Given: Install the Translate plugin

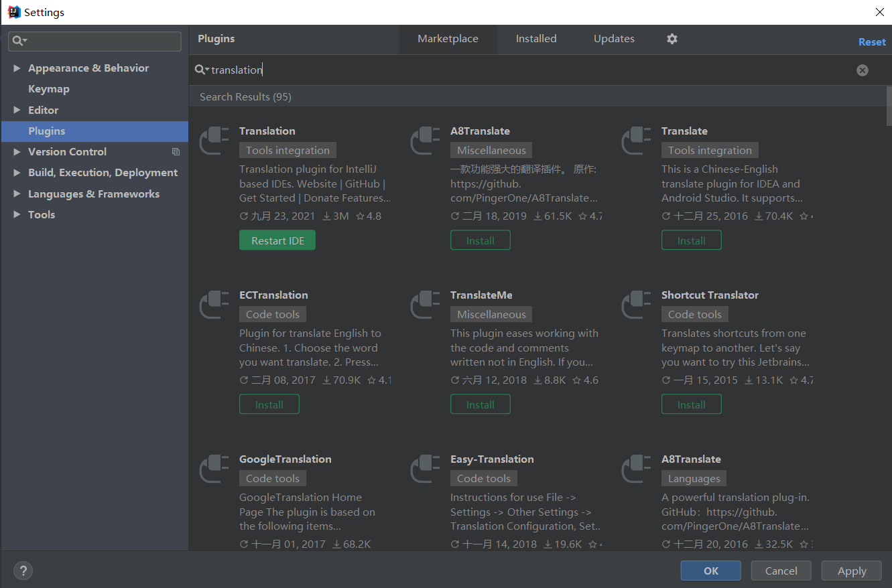Looking at the screenshot, I should point(692,240).
